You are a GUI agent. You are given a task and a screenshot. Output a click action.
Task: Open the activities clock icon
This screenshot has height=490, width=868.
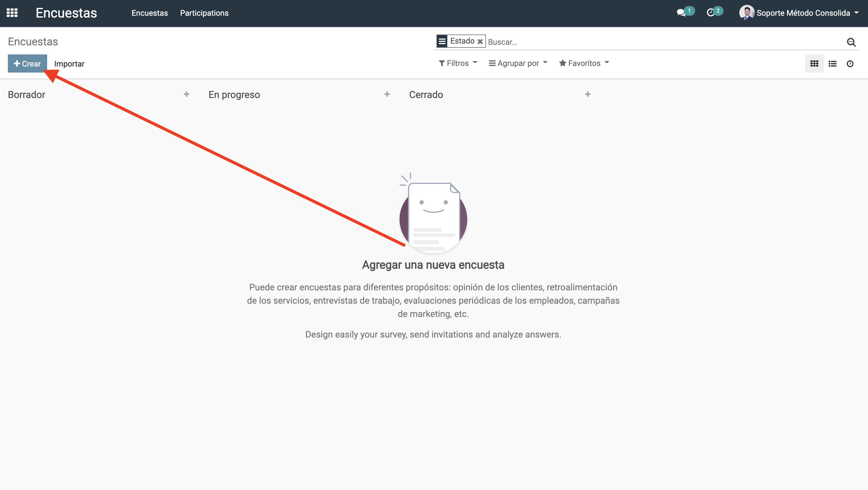click(711, 13)
